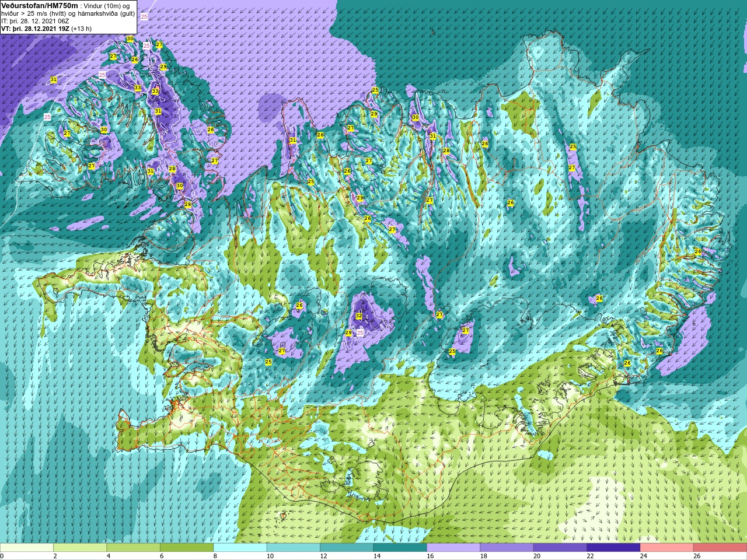The width and height of the screenshot is (747, 560).
Task: Click the salmon red 26+ legend swatch
Action: pos(720,548)
